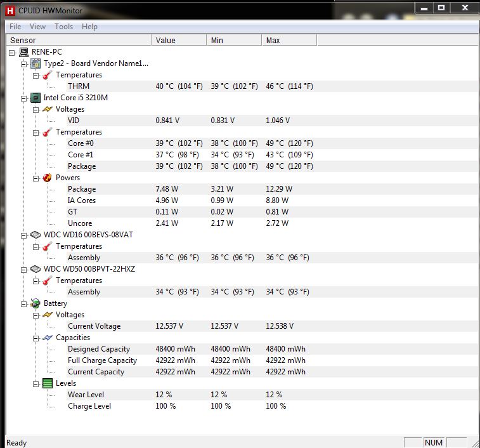Maximize the HWMonitor window
Viewport: 480px width, 448px height.
441,8
